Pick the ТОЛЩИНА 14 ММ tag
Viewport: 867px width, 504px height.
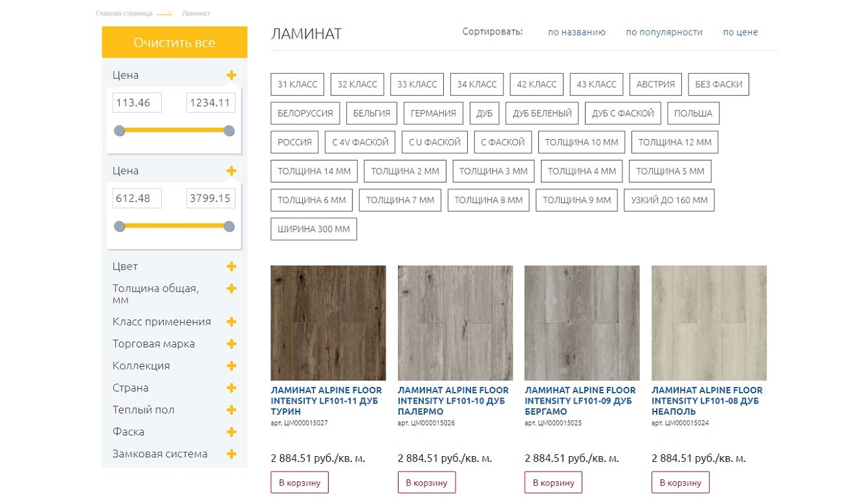(314, 171)
